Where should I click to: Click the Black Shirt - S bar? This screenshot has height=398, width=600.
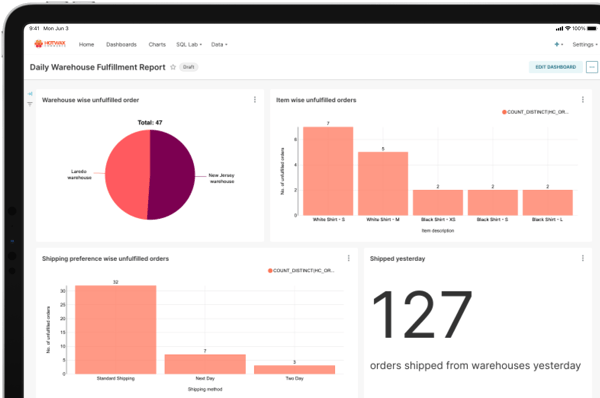tap(493, 202)
